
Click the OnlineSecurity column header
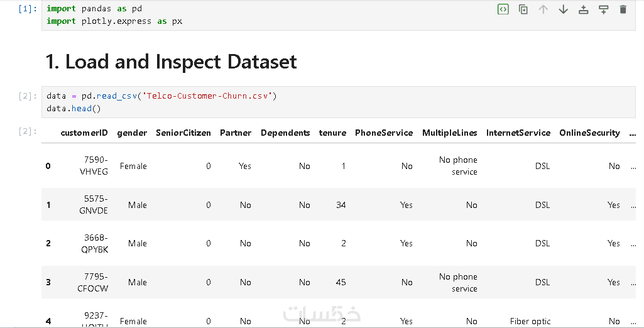(x=589, y=133)
